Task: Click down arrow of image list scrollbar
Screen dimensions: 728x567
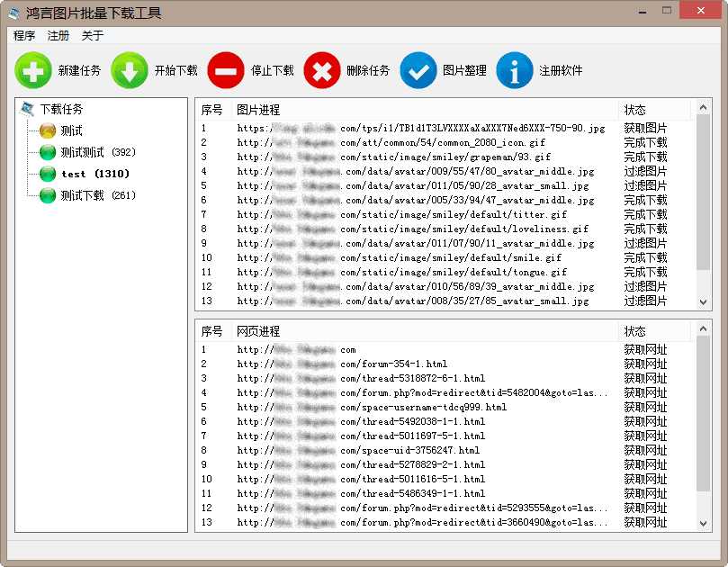Action: pos(704,302)
